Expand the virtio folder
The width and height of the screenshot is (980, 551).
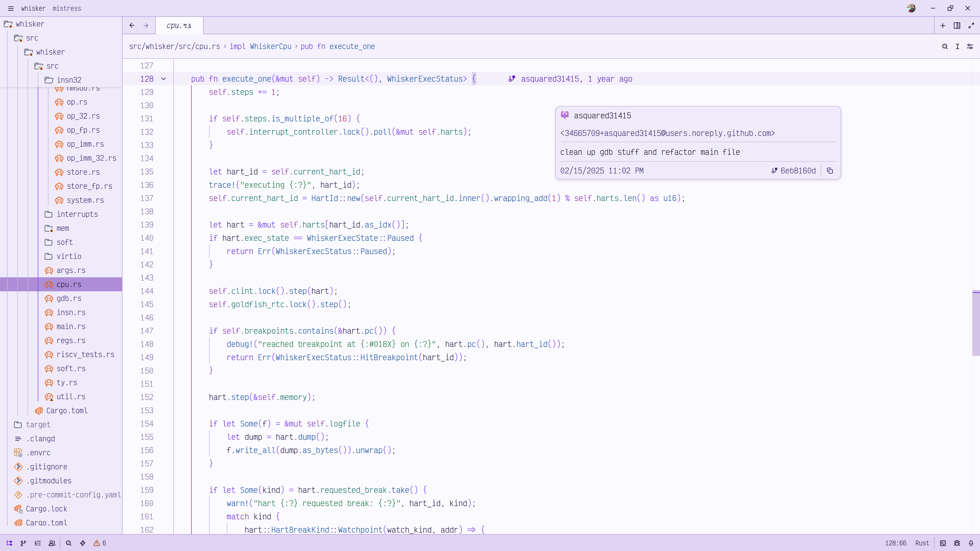point(61,256)
